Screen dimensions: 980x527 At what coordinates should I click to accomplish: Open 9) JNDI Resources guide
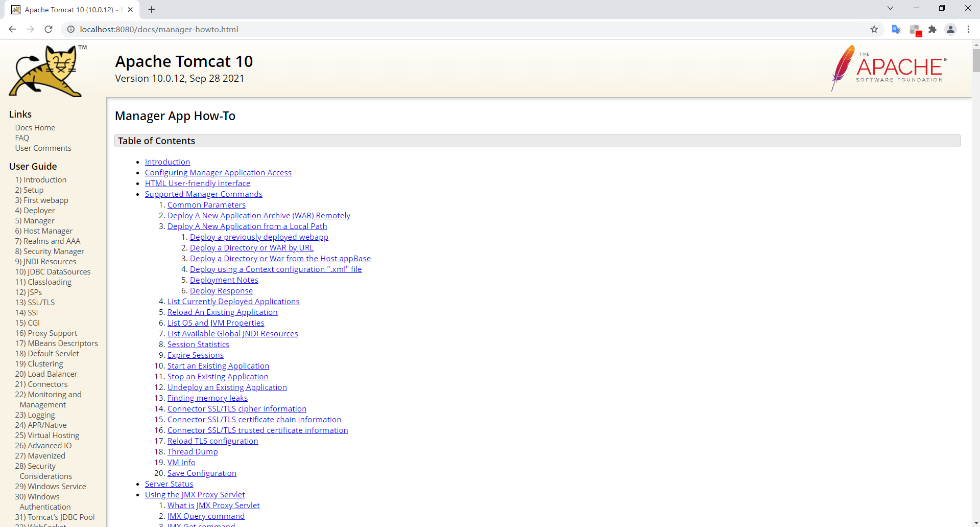[x=45, y=262]
